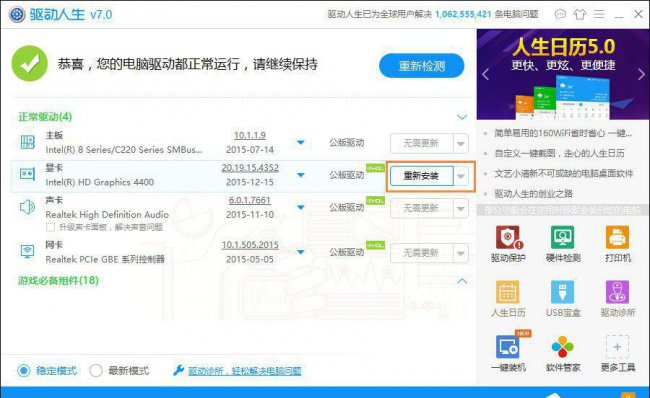Select Realtek High Definition Audio text
The image size is (650, 398).
point(107,214)
